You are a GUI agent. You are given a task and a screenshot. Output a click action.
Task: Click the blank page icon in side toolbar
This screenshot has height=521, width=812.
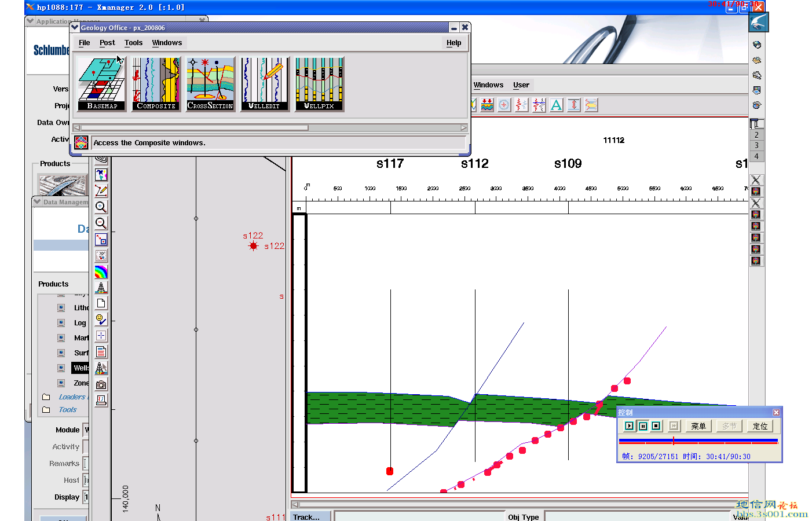pyautogui.click(x=101, y=303)
